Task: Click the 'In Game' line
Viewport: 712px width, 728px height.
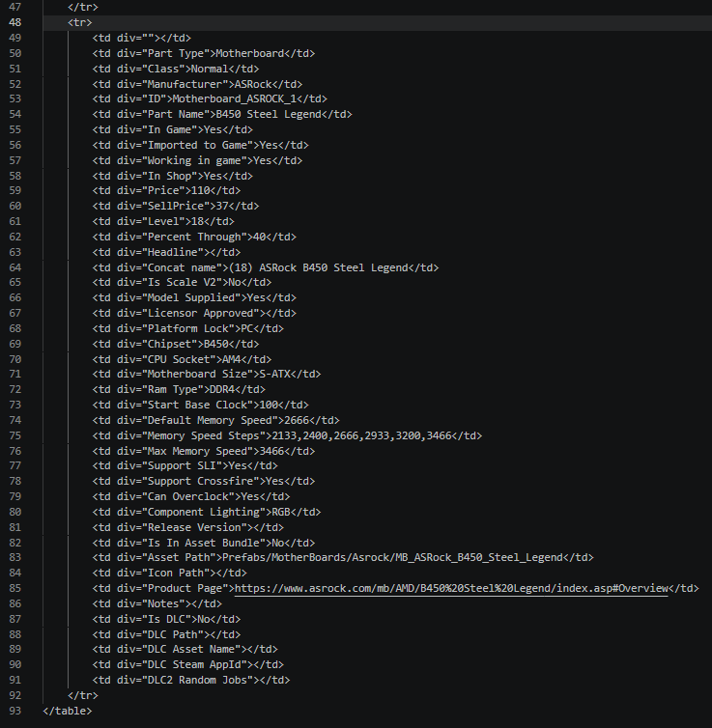Action: [172, 129]
